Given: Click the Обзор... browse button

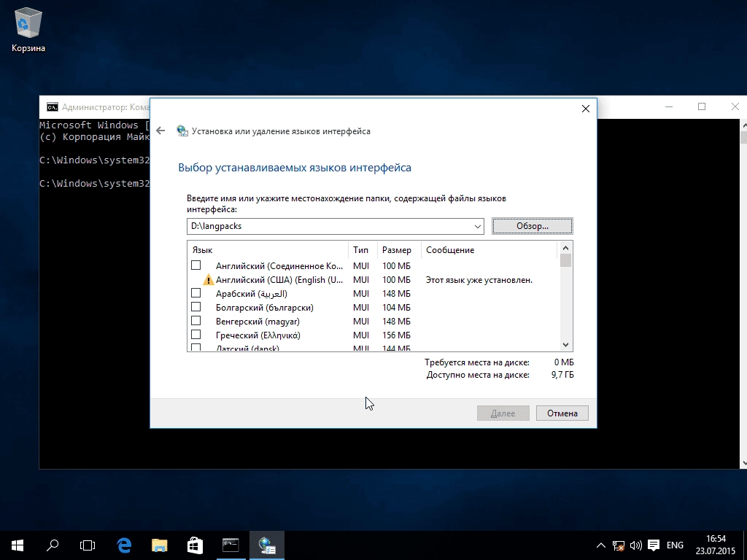Looking at the screenshot, I should point(532,226).
